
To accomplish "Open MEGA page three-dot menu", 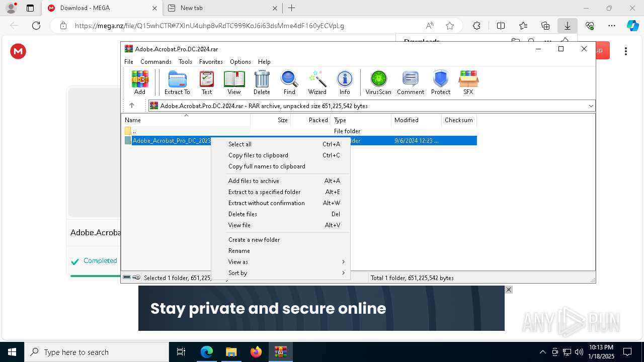I will pos(626,51).
